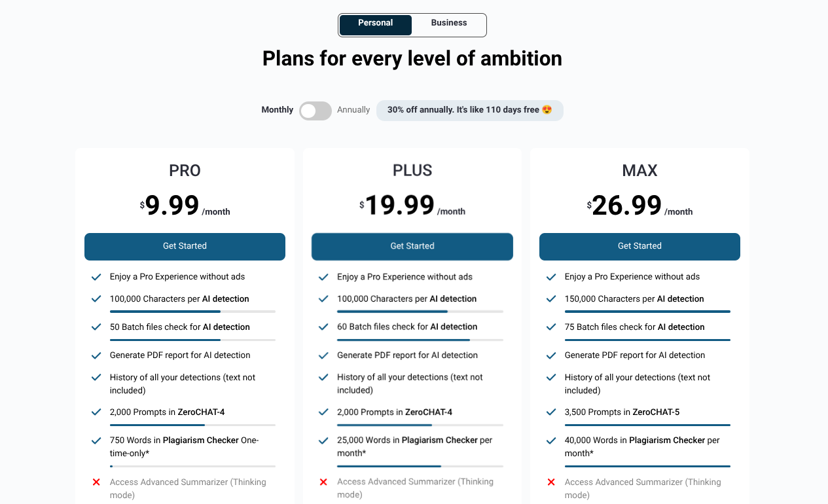Click PRO progress bar under '100,000 Characters'
Screen dimensions: 828x504
[x=192, y=312]
